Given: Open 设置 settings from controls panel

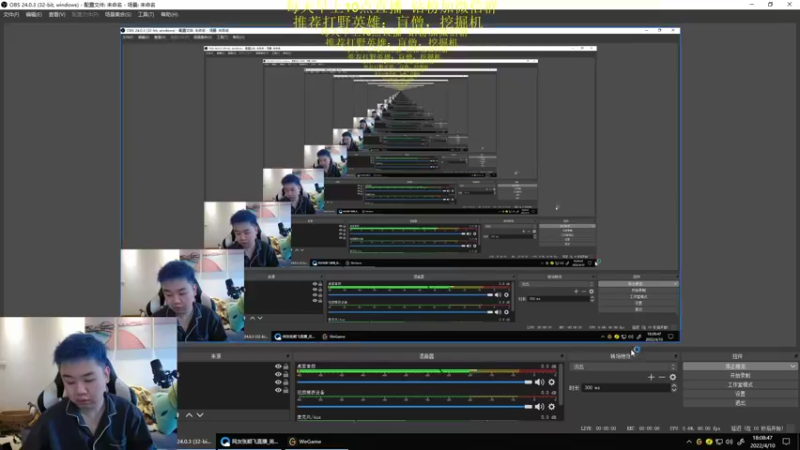Looking at the screenshot, I should pos(740,394).
